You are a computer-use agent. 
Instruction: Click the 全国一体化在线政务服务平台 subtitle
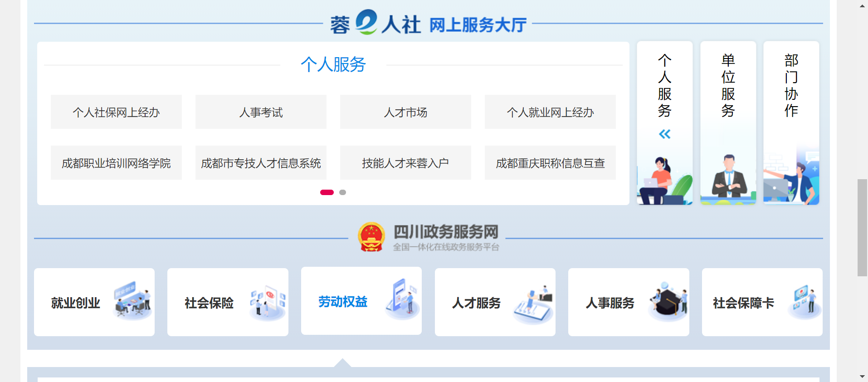coord(446,247)
